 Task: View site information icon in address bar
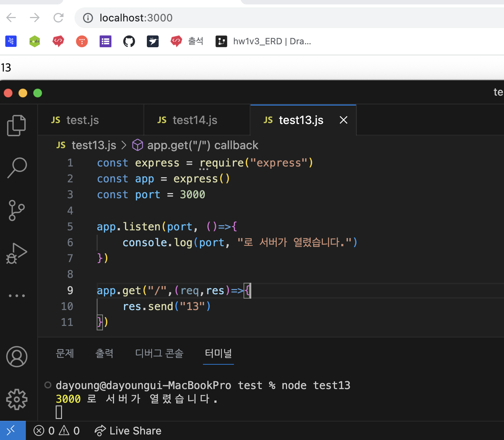[88, 18]
